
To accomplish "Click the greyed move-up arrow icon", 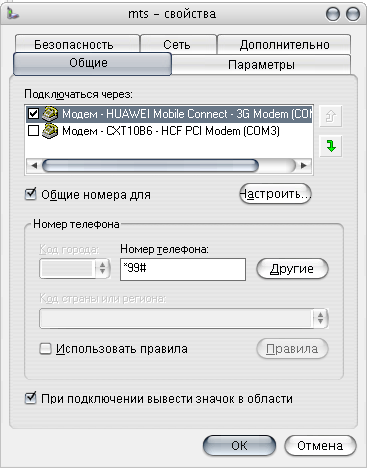I will tap(330, 116).
